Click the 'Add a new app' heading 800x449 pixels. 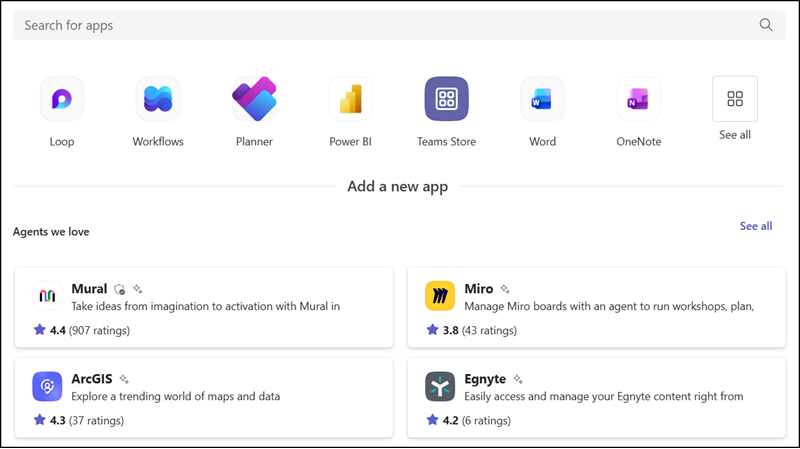pos(397,187)
